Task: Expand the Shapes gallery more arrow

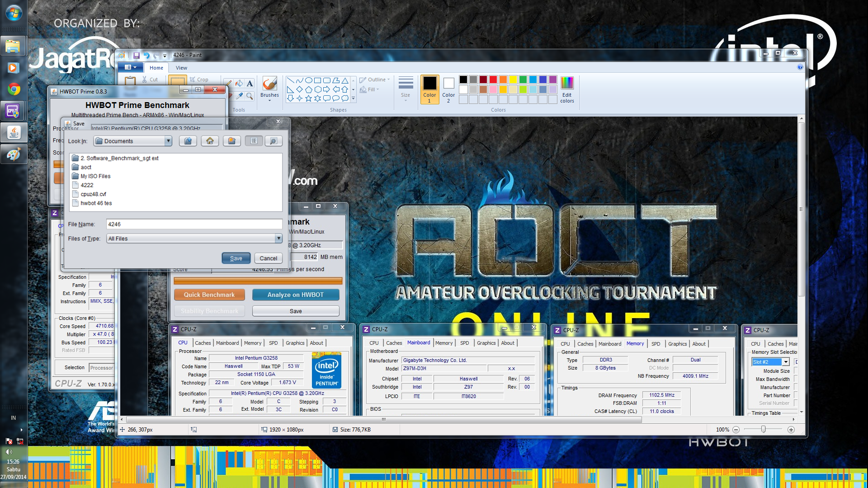Action: coord(353,98)
